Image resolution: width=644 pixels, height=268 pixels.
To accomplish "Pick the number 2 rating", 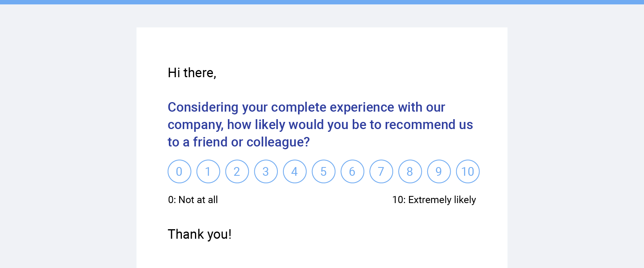I will pyautogui.click(x=237, y=171).
